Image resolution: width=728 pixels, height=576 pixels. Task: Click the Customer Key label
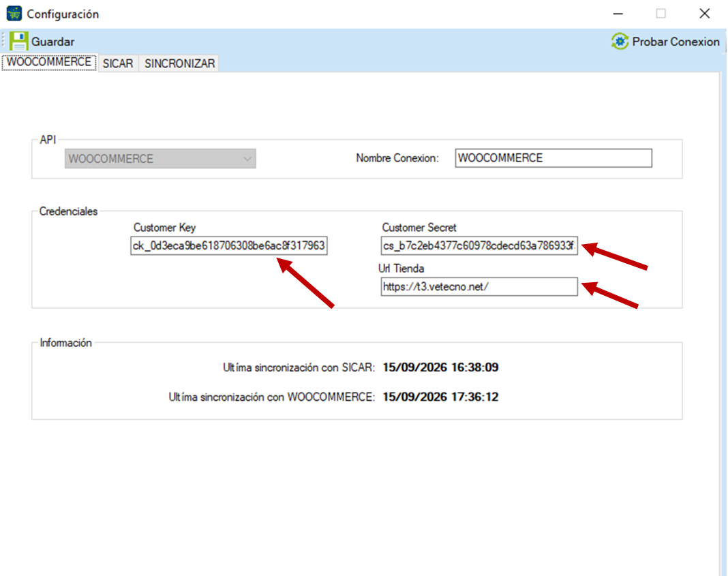click(x=165, y=228)
